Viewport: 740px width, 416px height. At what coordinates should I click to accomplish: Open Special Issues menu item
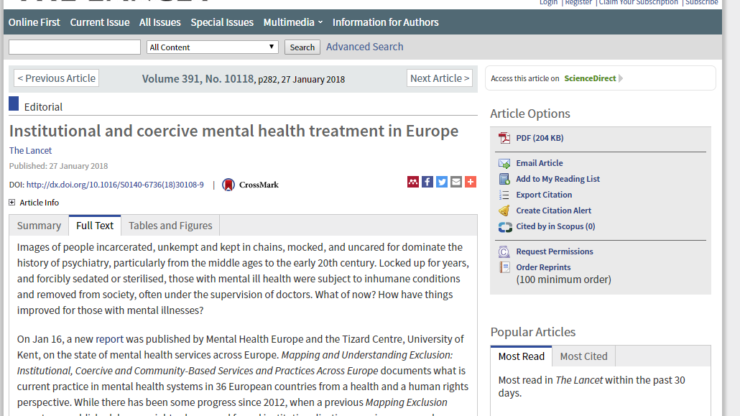[x=222, y=22]
